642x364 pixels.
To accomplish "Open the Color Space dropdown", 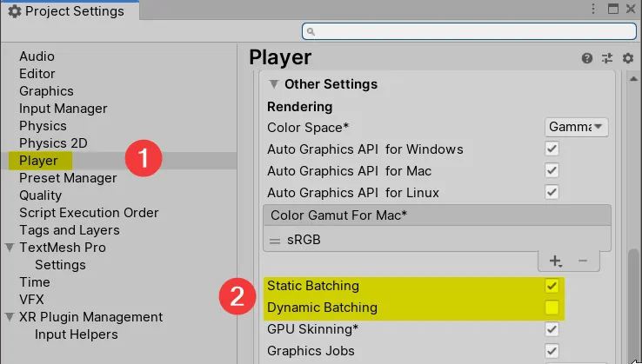I will point(576,127).
